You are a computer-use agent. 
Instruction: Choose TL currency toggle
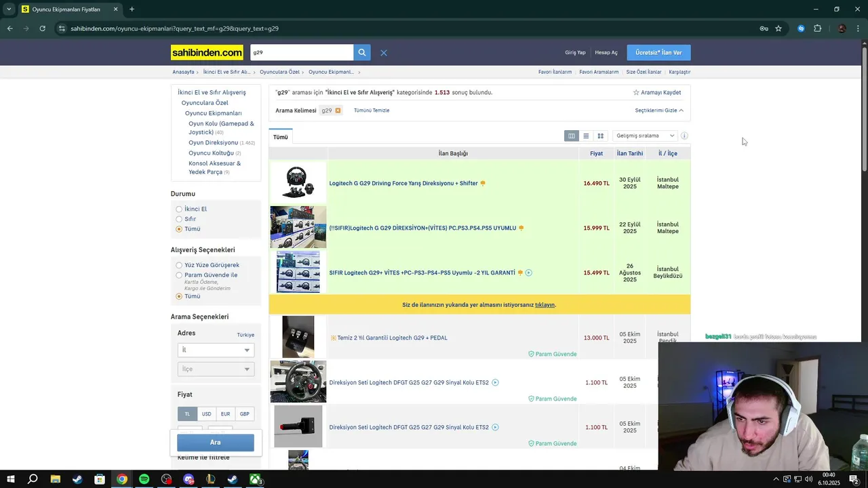[x=187, y=413]
